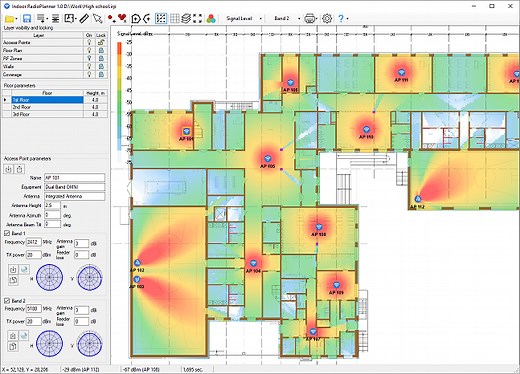
Task: Click the Antenna field showing Integrated Antenna
Action: pyautogui.click(x=74, y=196)
